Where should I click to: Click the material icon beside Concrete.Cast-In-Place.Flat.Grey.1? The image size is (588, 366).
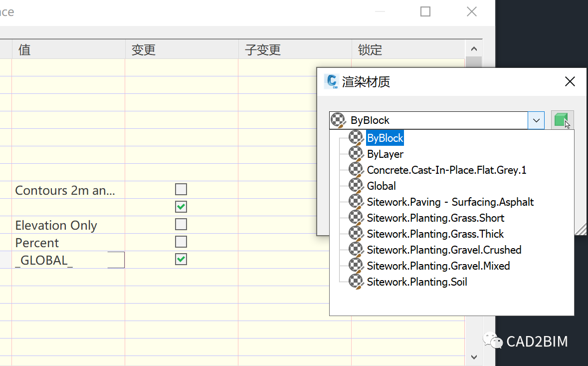[356, 170]
